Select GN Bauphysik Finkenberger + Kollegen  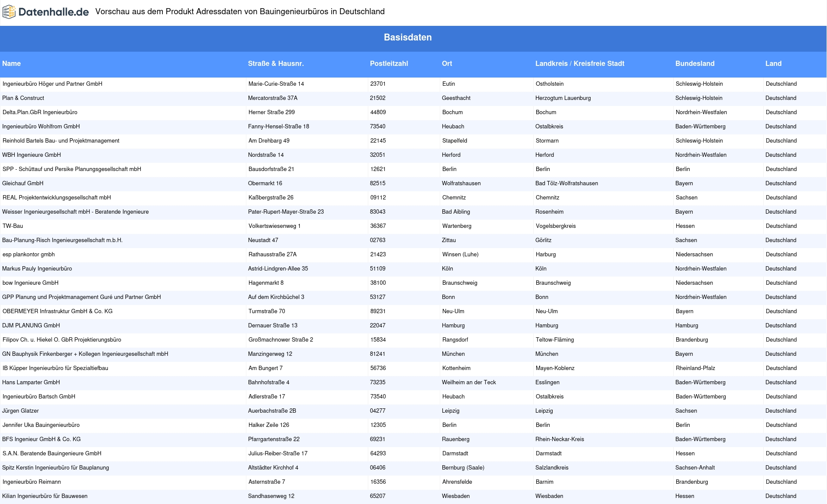[85, 354]
